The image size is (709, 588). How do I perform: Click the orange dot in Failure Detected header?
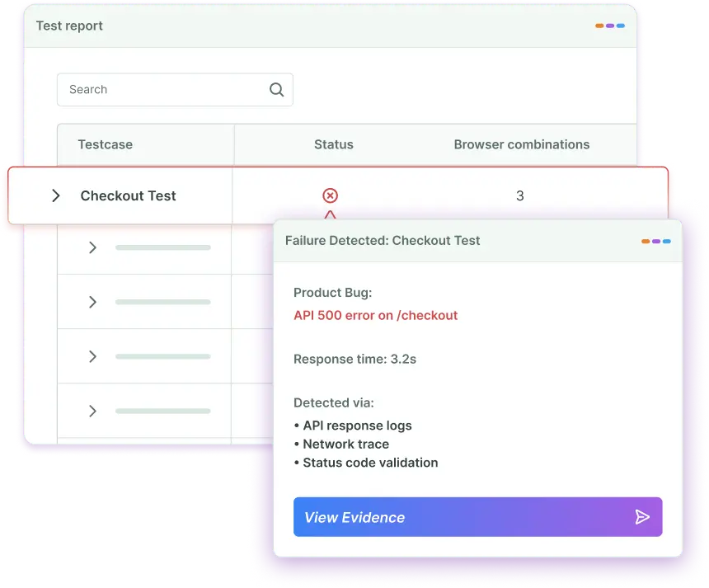646,242
